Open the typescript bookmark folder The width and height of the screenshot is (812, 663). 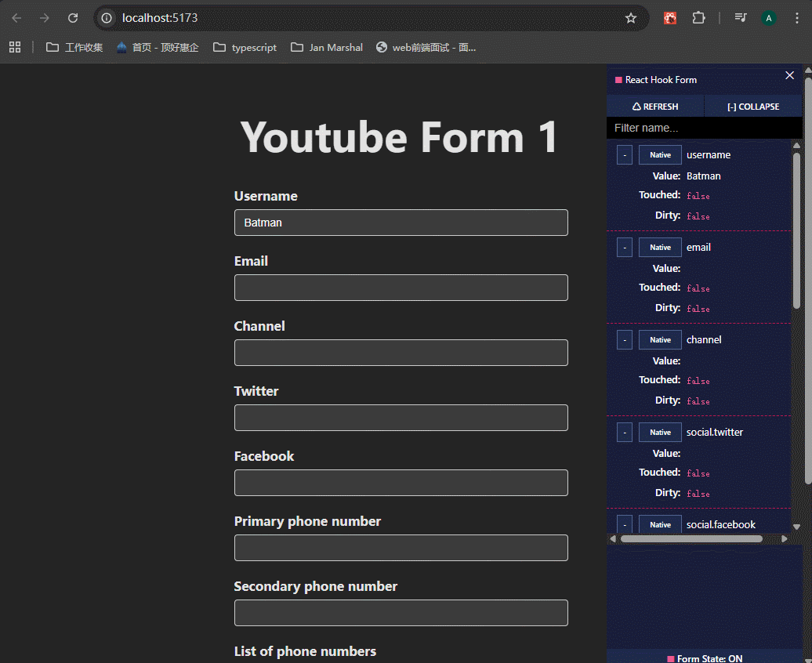245,47
